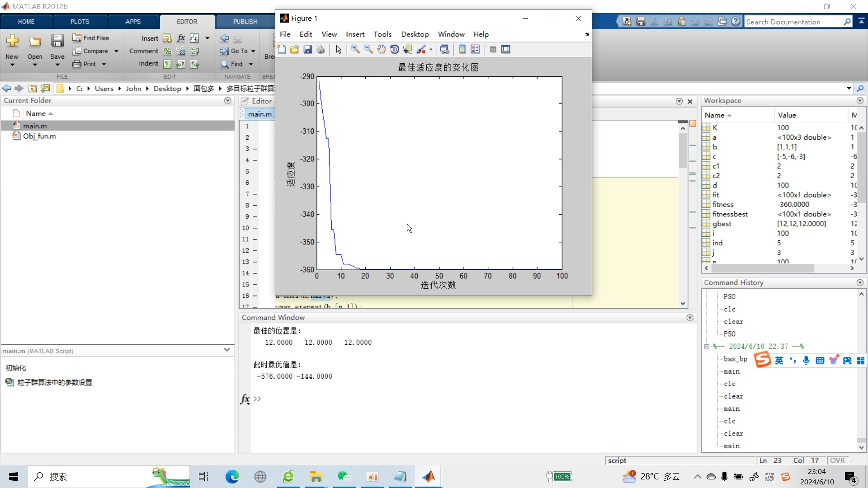Toggle the Insert Colorbar button

(462, 50)
